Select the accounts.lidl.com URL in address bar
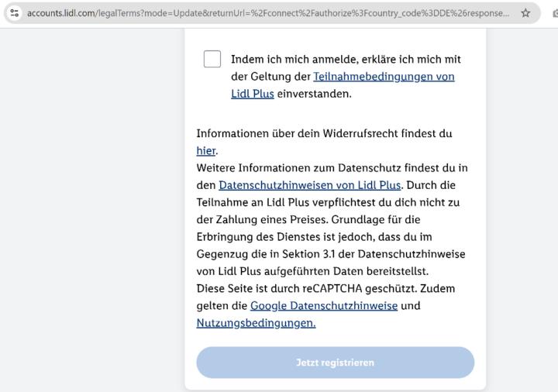Viewport: 558px width, 392px height. pos(268,13)
